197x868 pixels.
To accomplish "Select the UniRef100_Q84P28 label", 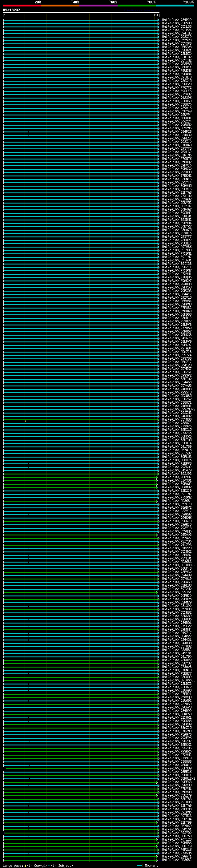I will point(177,132).
